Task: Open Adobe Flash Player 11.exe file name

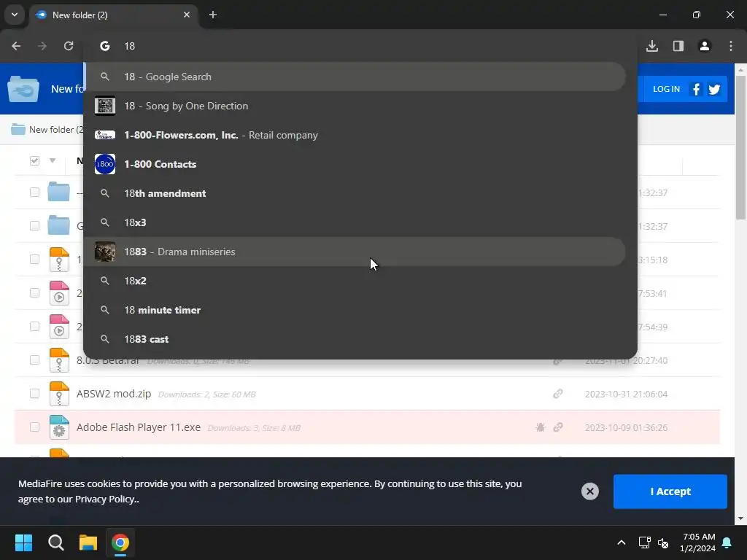Action: tap(139, 427)
